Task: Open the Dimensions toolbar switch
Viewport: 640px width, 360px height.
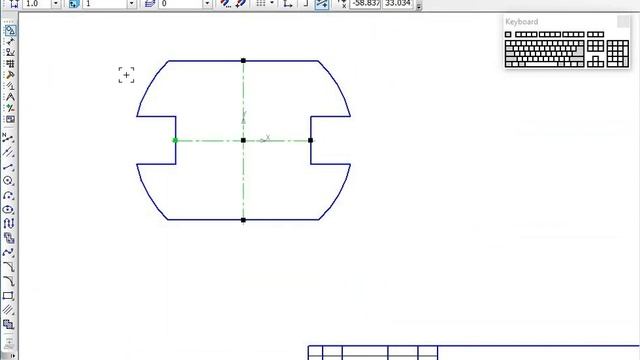Action: coord(10,41)
